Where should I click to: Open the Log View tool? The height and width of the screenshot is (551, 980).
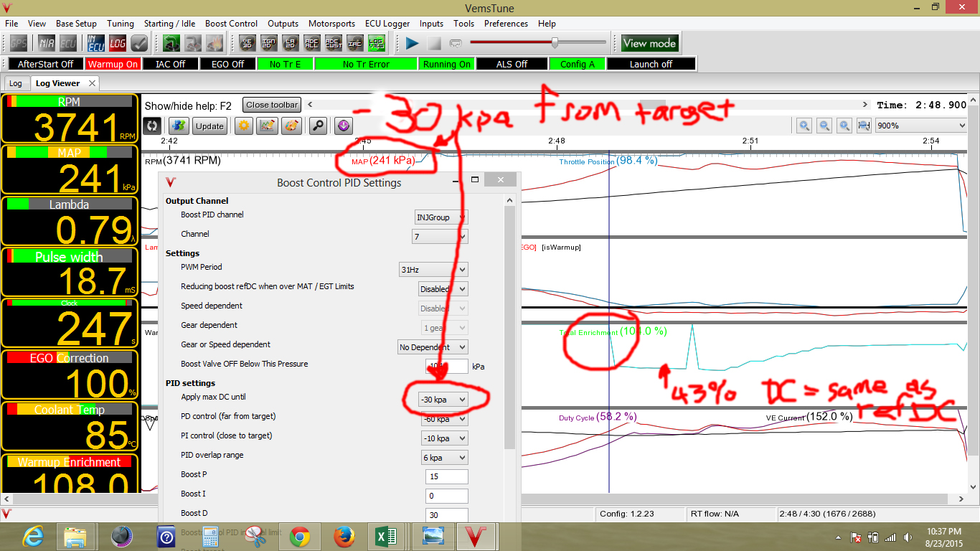[x=376, y=43]
